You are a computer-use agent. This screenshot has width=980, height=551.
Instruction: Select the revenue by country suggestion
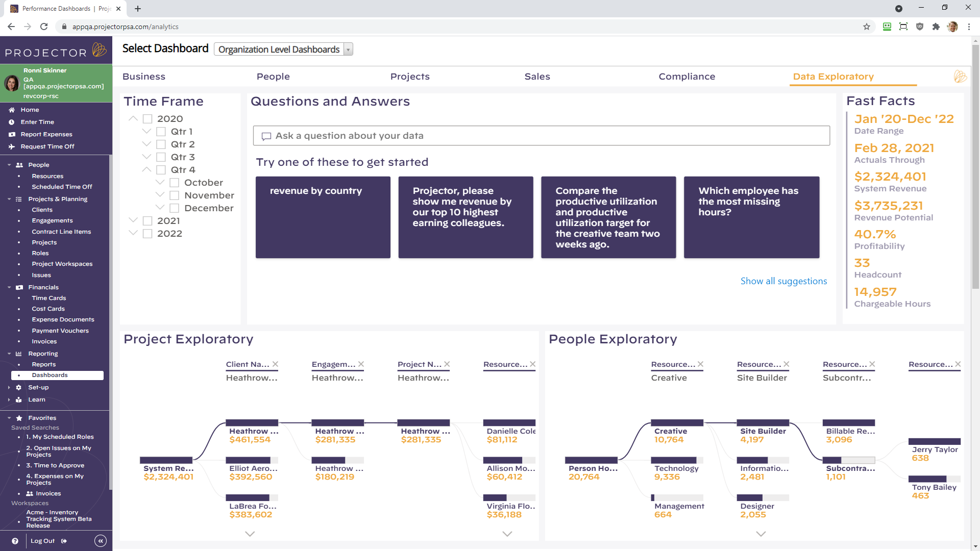[x=323, y=217]
